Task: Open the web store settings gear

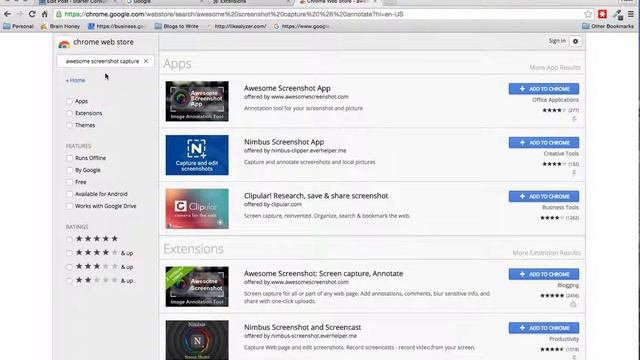Action: 576,41
